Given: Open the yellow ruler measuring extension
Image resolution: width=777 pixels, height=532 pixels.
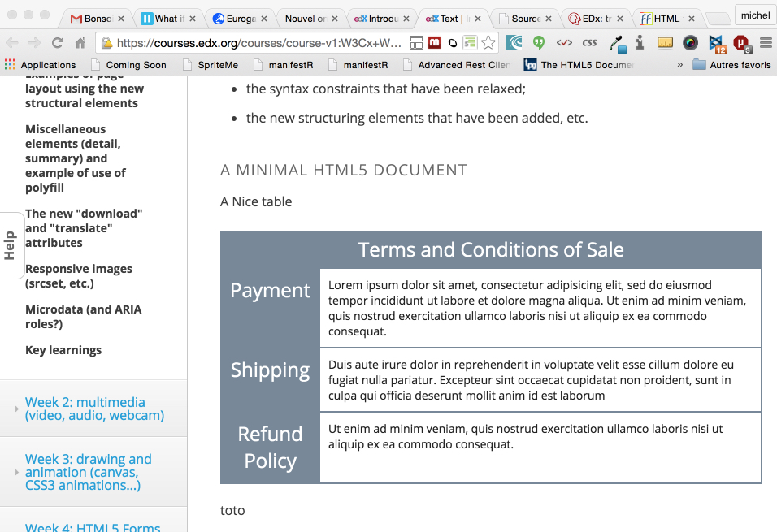Looking at the screenshot, I should point(665,43).
